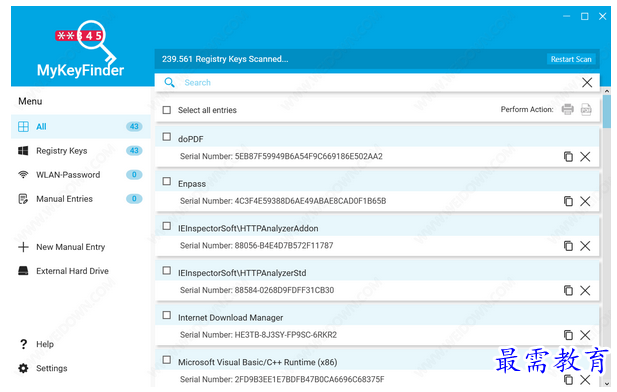The height and width of the screenshot is (392, 617).
Task: Click the MyKeyFinder logo
Action: tap(80, 48)
